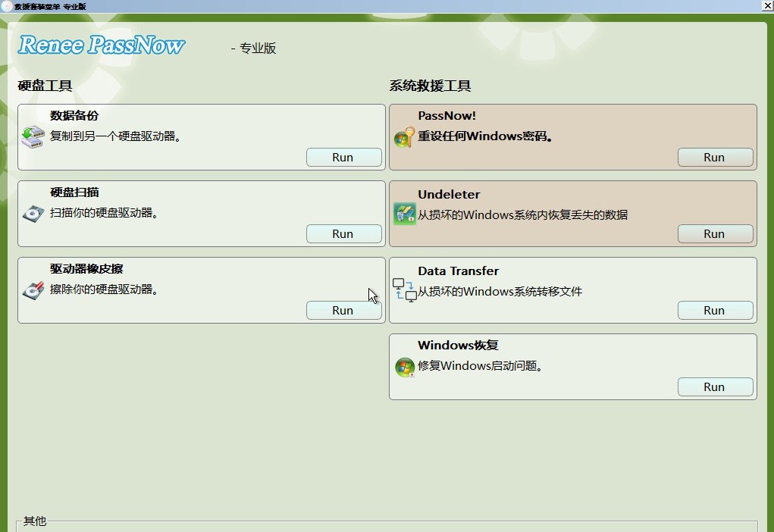Click the 系统救援工具 section heading
Image resolution: width=774 pixels, height=532 pixels.
click(x=430, y=86)
